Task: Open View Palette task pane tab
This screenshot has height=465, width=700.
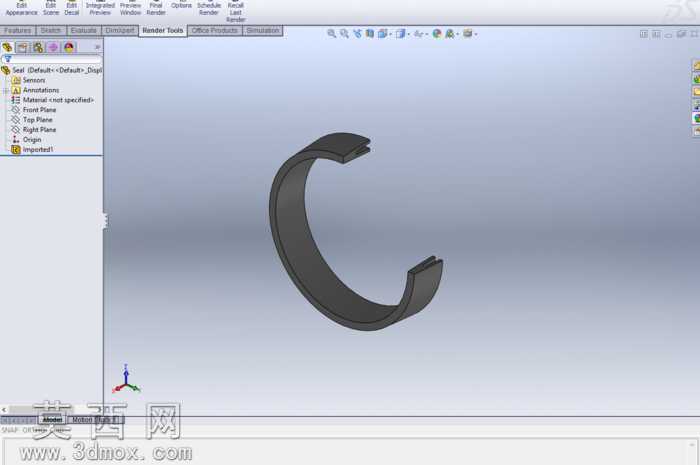Action: tap(696, 105)
